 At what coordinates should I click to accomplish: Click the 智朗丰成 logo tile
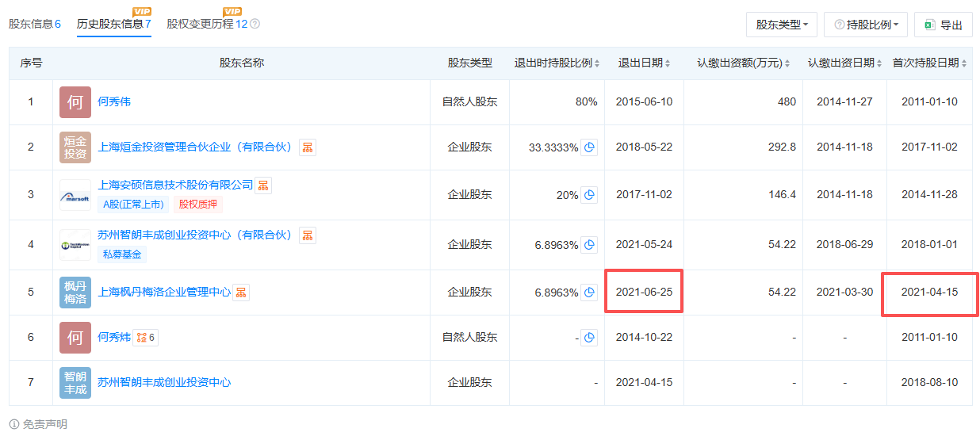pyautogui.click(x=75, y=383)
